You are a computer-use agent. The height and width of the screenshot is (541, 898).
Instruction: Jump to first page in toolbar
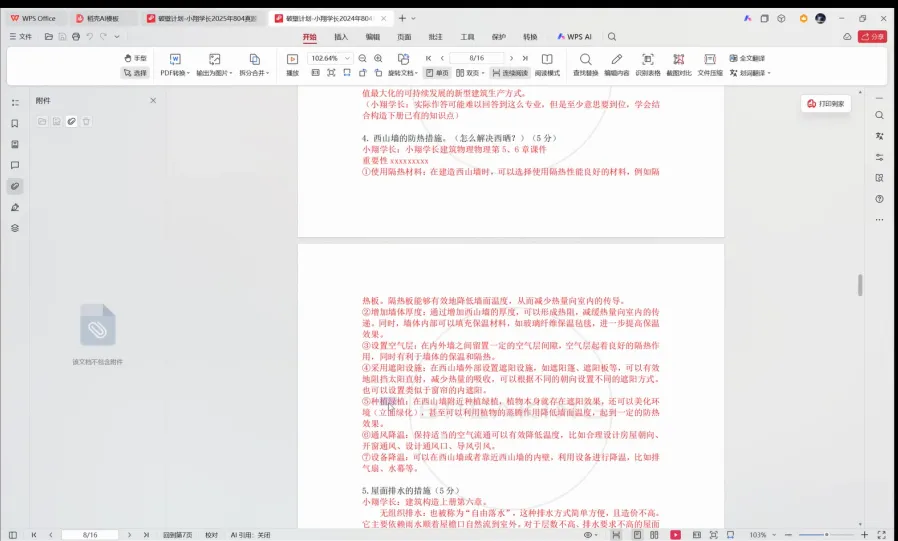(x=428, y=58)
